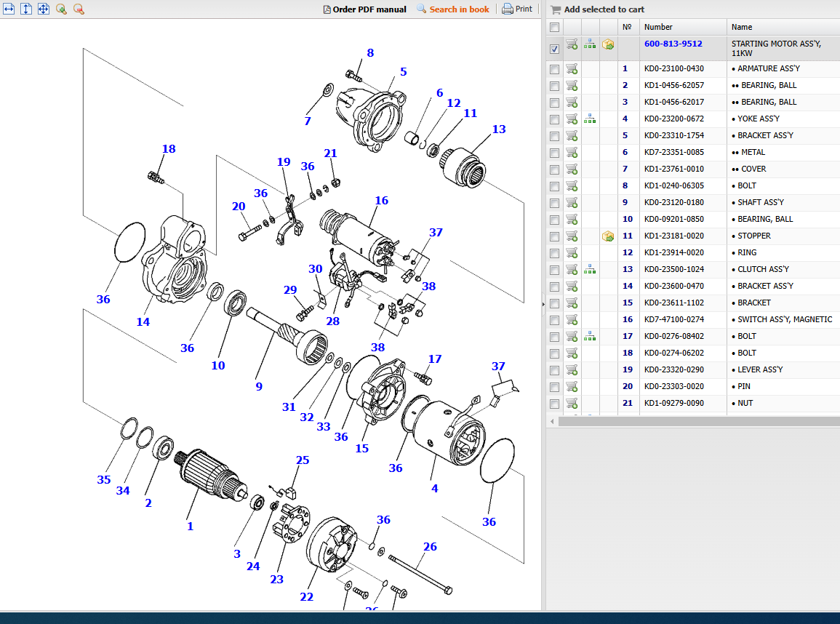Viewport: 840px width, 624px height.
Task: Open part number link 600-813-9512
Action: pos(673,44)
